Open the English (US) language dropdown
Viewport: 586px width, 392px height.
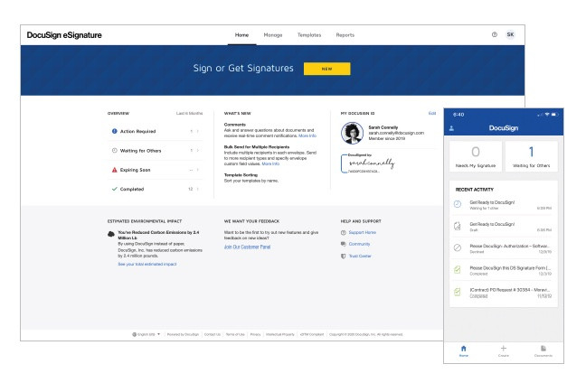[x=147, y=333]
